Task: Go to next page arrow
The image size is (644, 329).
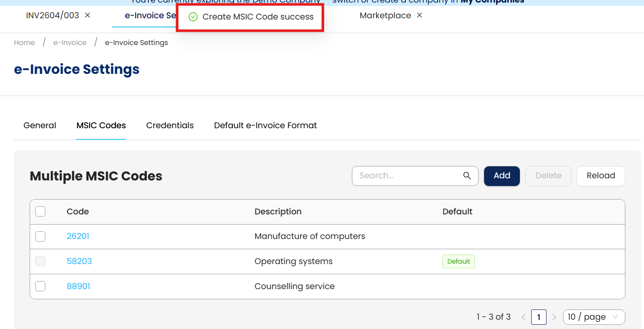Action: click(554, 317)
